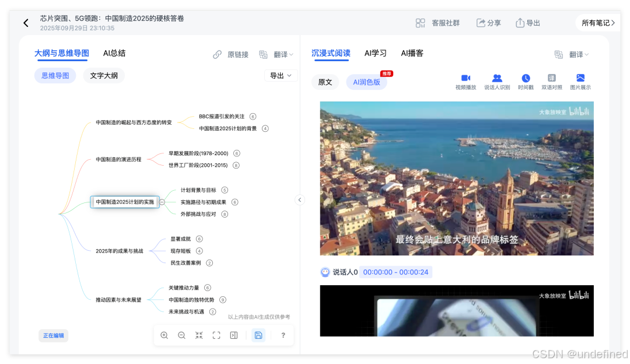Open the 客服社群 QR icon
The height and width of the screenshot is (364, 630).
pyautogui.click(x=420, y=23)
